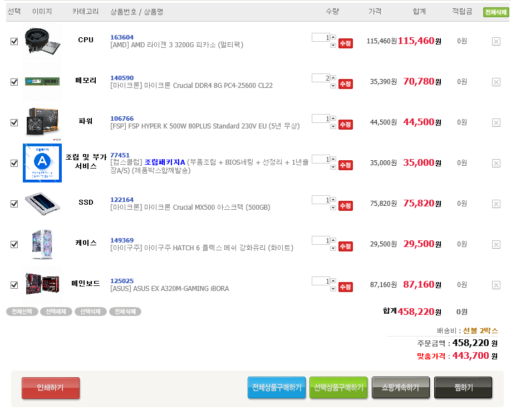Uncheck the 조립 및 부가 서비스 row checkbox
This screenshot has height=420, width=511.
(x=14, y=163)
